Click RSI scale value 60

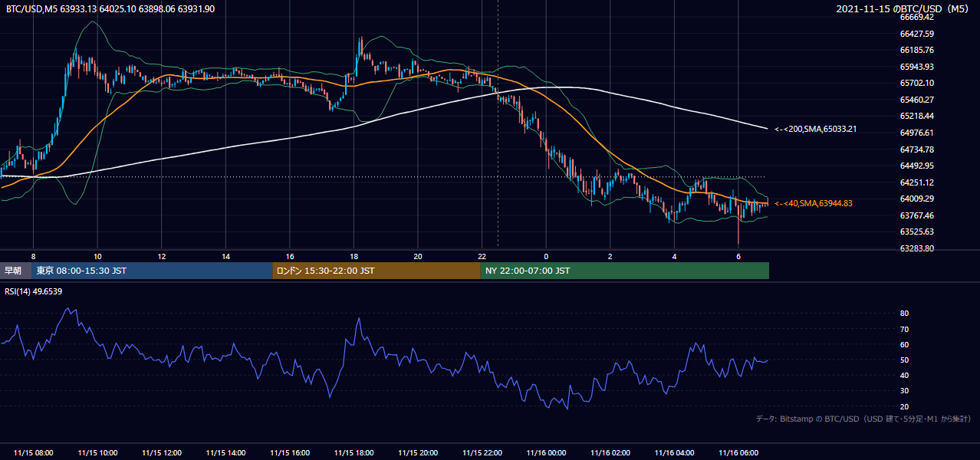coord(904,344)
